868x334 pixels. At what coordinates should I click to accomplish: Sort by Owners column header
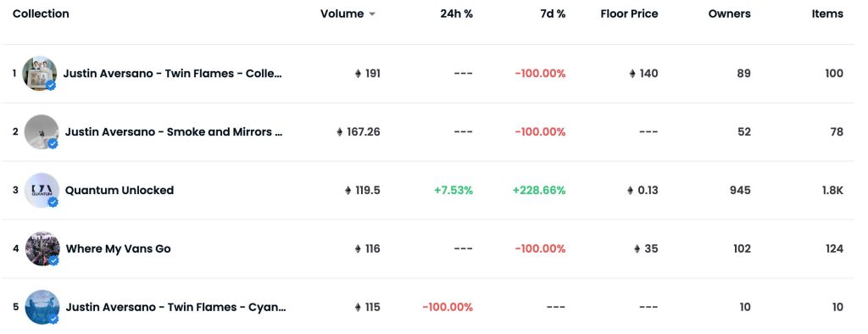(730, 14)
